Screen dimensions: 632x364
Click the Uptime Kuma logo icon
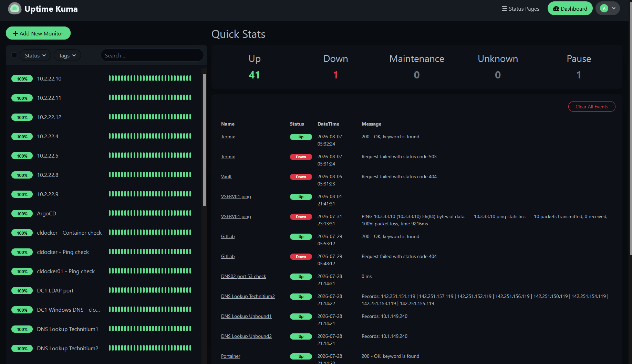[14, 9]
